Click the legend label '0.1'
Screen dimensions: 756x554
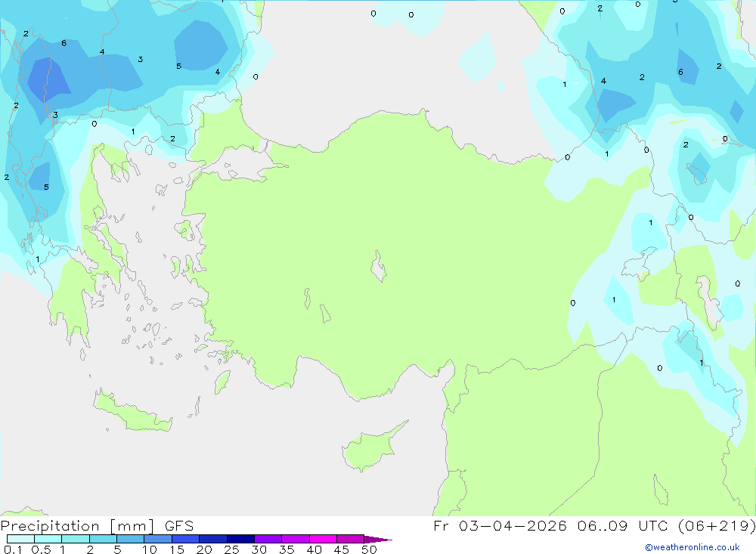[x=13, y=549]
